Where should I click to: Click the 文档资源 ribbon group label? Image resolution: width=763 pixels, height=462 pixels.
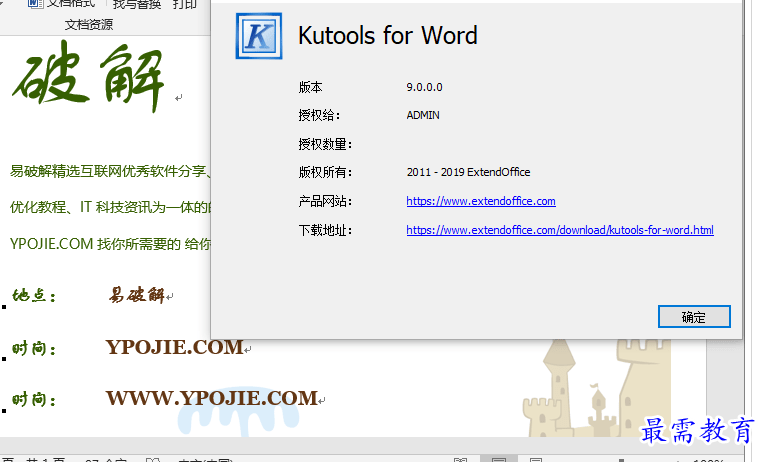tap(89, 24)
